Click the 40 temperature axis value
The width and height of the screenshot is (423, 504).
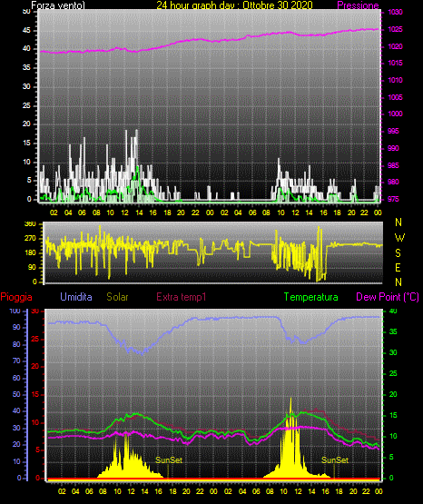[x=393, y=311]
